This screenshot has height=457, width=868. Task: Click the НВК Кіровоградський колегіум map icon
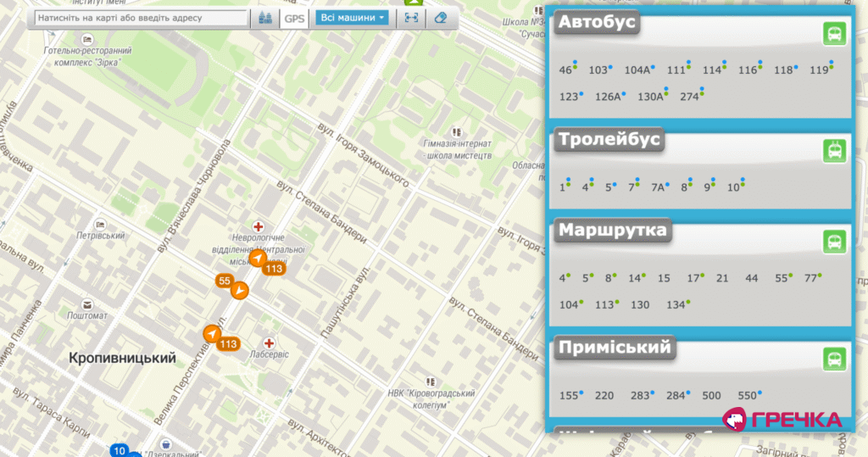point(431,382)
